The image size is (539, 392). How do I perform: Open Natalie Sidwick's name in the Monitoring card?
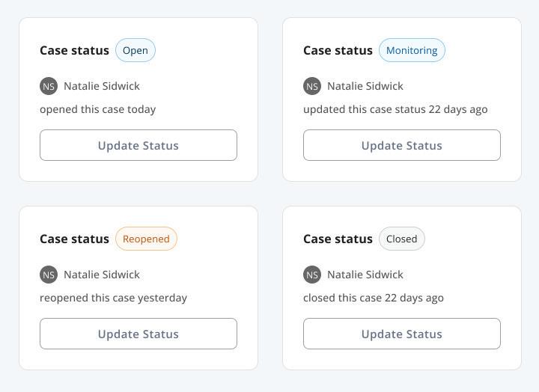(365, 86)
